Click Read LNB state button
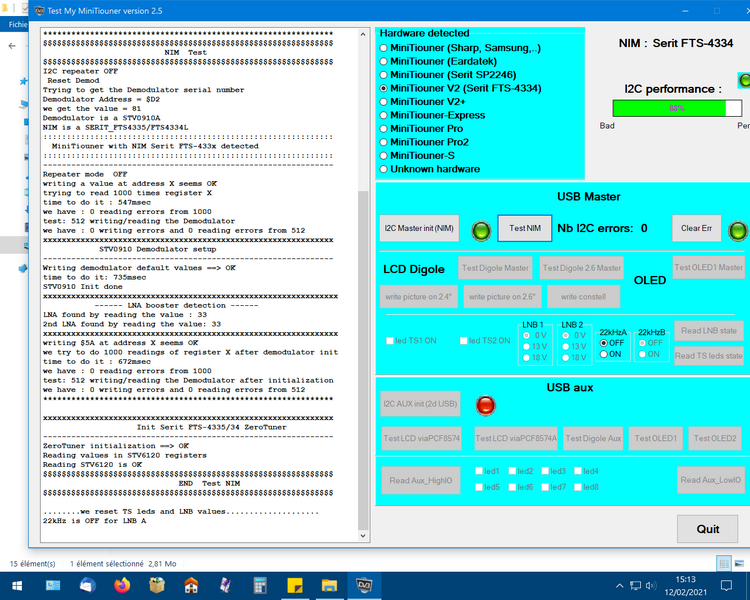 point(709,331)
